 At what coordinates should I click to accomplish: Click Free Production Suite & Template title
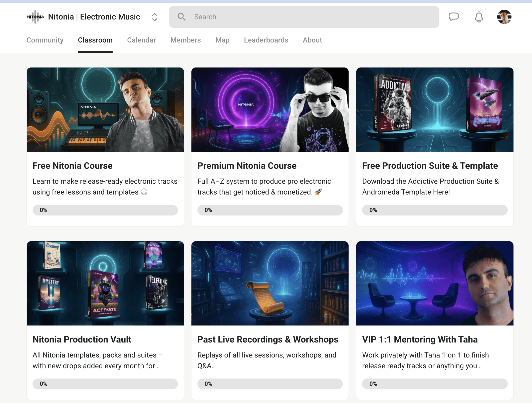[x=430, y=166]
